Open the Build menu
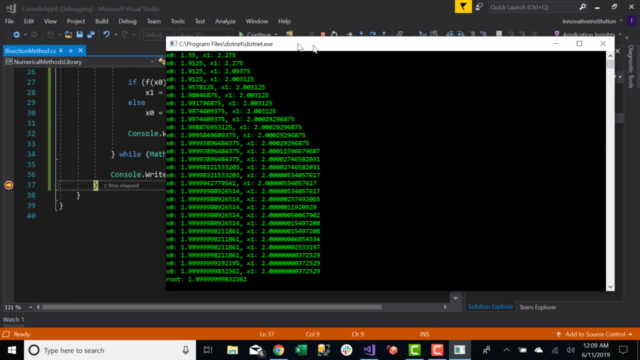The image size is (640, 360). point(102,21)
